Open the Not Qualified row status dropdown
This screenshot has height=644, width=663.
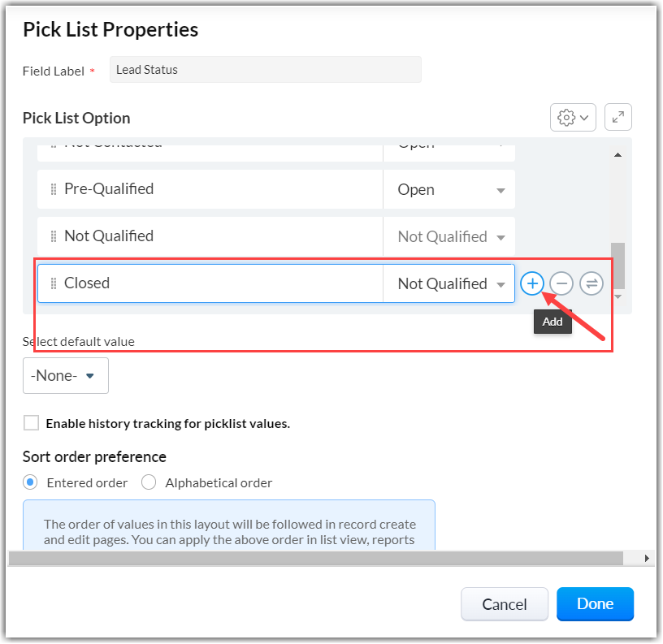449,236
